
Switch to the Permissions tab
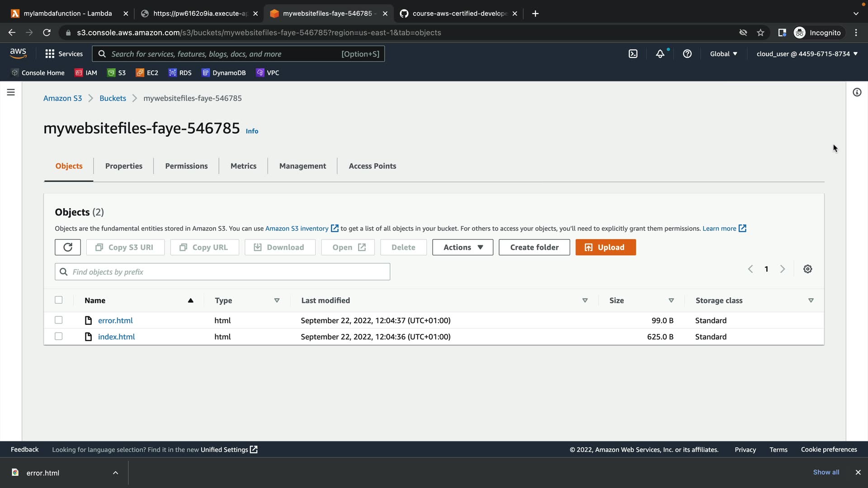click(186, 166)
